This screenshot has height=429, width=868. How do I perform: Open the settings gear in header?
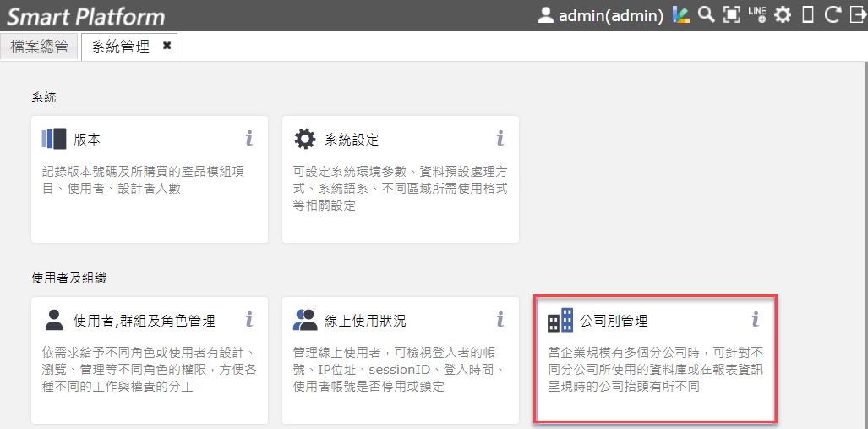click(782, 15)
